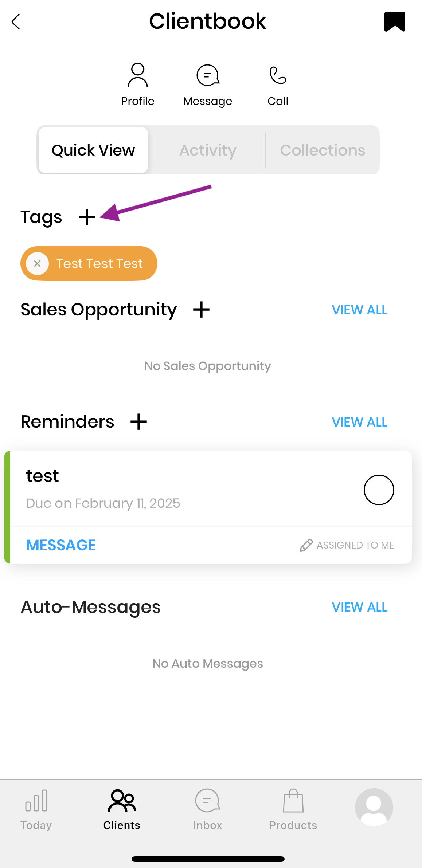Screen dimensions: 422x868
Task: Open the Inbox bottom navigation tab
Action: tap(208, 807)
